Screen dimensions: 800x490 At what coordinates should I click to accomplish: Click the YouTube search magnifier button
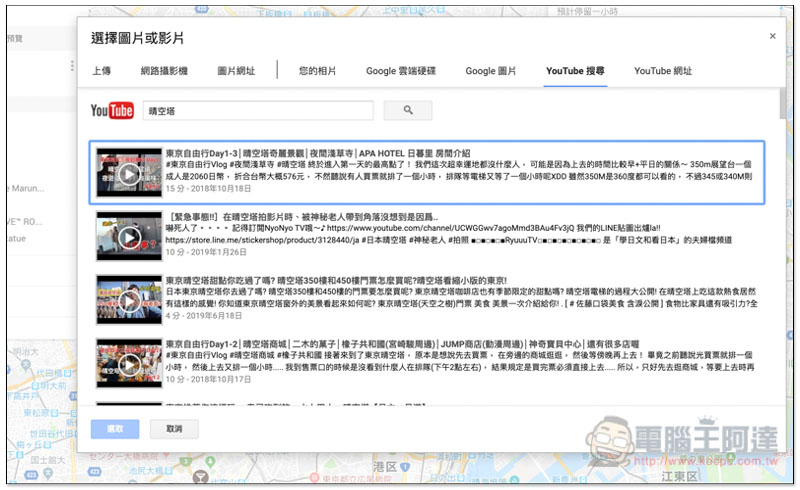coord(408,110)
